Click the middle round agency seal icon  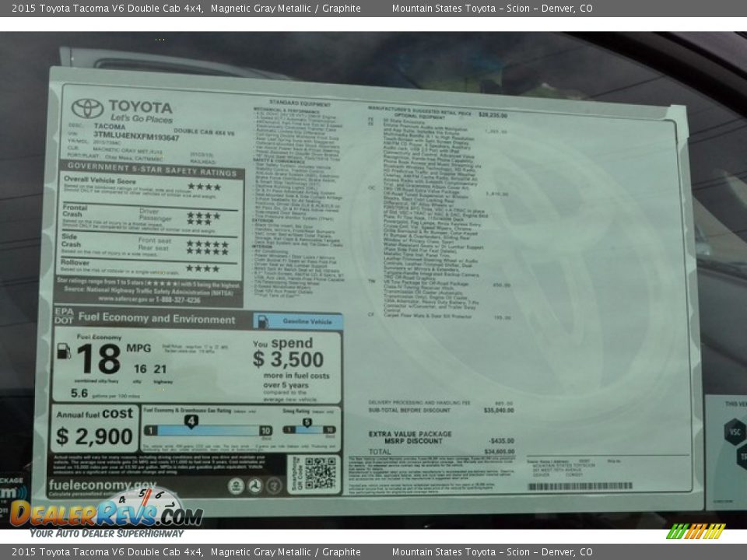(254, 486)
